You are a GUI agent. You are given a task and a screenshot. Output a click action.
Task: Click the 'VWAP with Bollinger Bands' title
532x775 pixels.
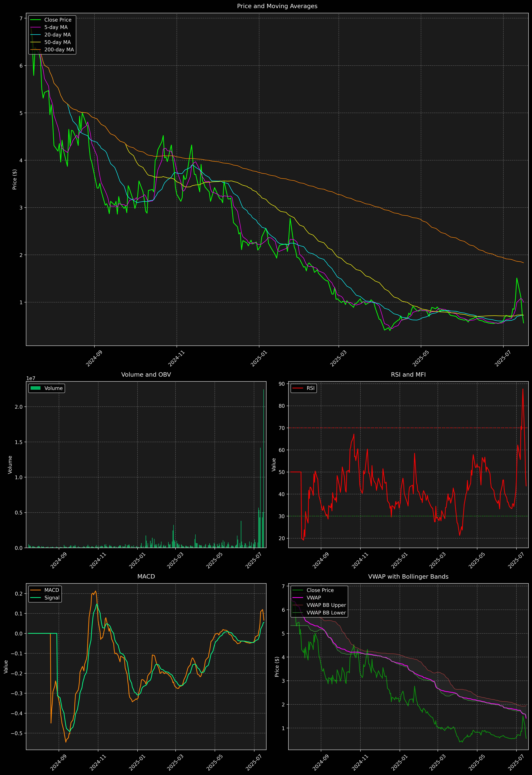click(x=408, y=577)
